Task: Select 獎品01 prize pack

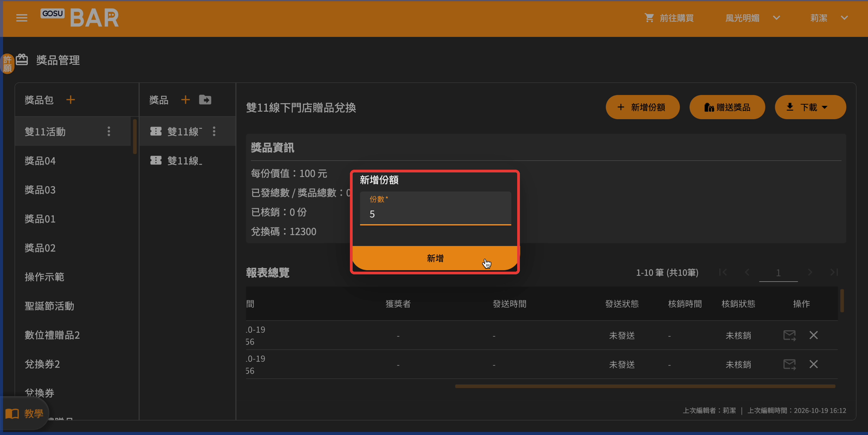Action: click(74, 219)
